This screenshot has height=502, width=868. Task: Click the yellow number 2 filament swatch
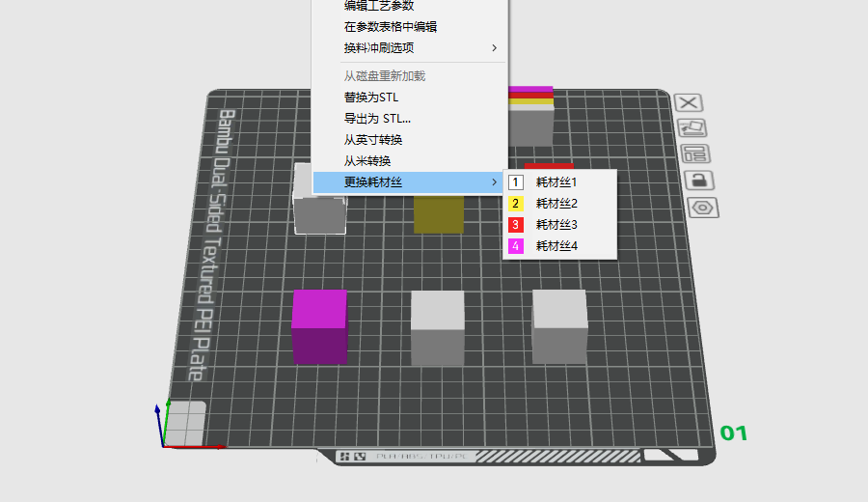point(515,203)
